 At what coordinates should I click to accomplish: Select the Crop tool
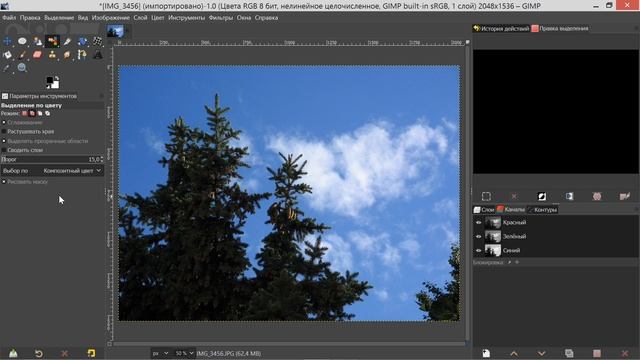click(67, 41)
